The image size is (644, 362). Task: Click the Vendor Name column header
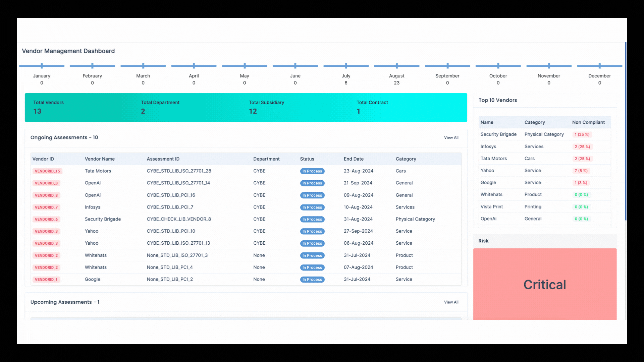click(100, 159)
